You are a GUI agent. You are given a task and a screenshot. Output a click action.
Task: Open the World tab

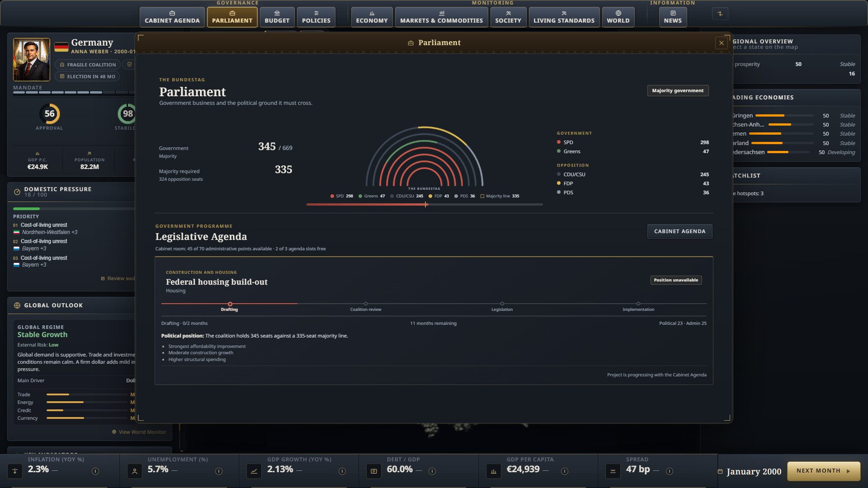click(618, 17)
